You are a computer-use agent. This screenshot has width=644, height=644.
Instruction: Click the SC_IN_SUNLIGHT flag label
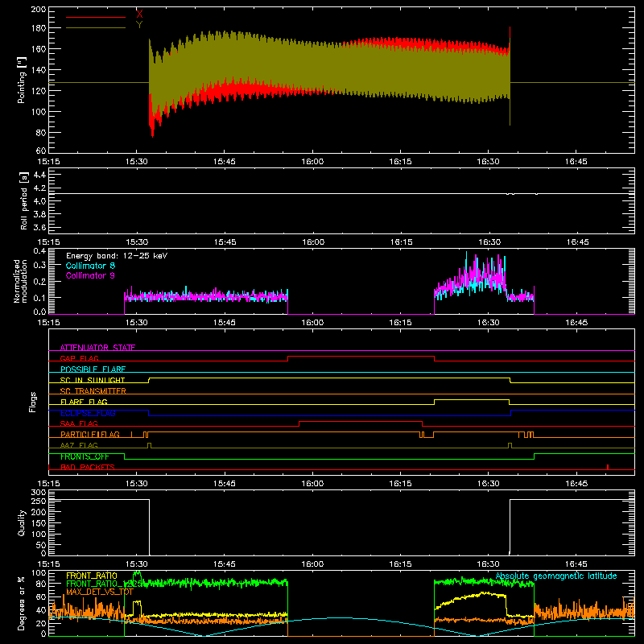[93, 380]
